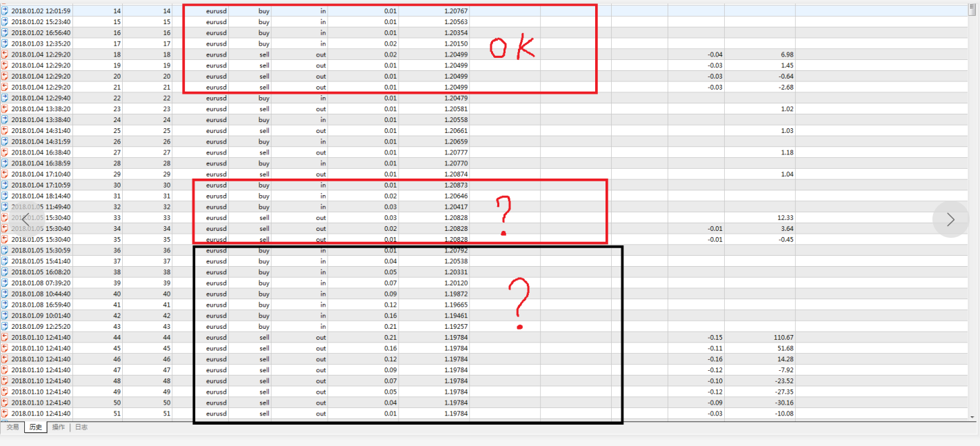This screenshot has height=446, width=980.
Task: Click the buy icon in deal 22 row
Action: (5, 98)
